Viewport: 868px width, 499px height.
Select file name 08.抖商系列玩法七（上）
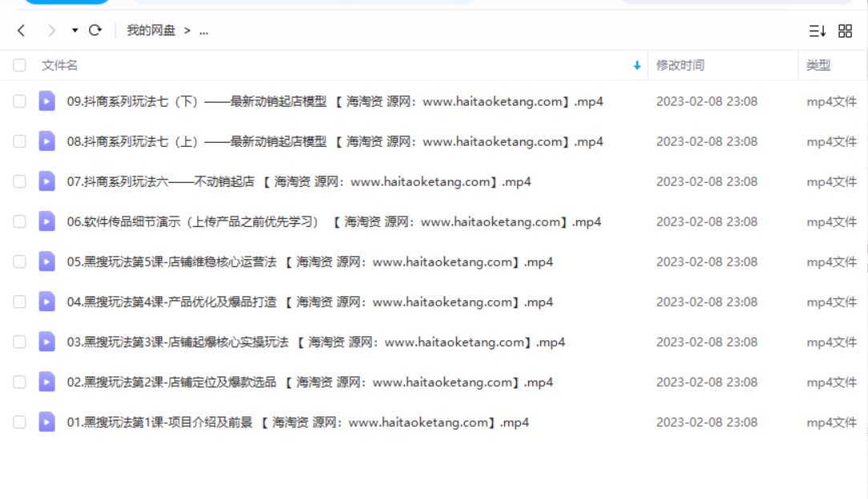(x=335, y=141)
